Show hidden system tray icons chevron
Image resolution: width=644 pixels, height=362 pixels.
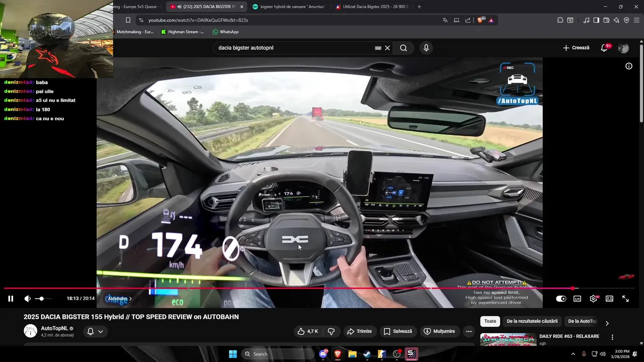(573, 354)
